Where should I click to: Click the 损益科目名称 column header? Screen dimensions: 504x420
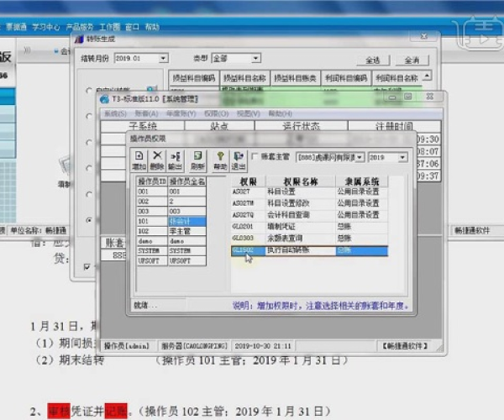(244, 78)
